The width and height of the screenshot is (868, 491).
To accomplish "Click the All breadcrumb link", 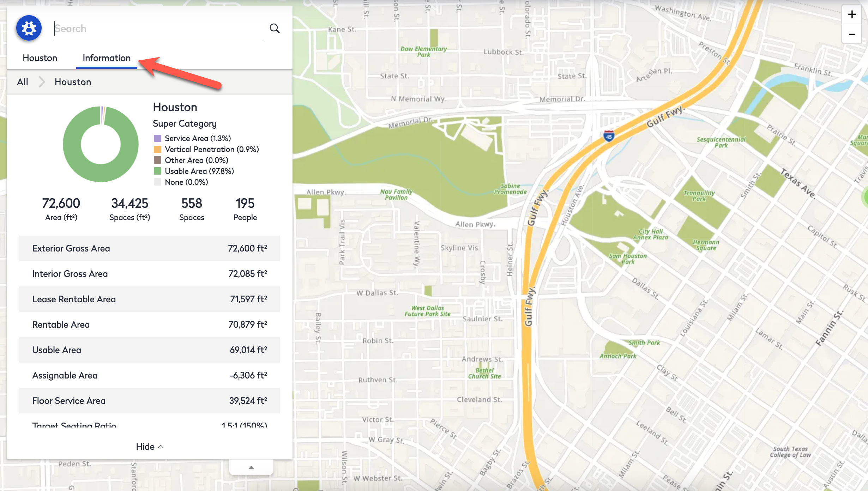I will (23, 82).
